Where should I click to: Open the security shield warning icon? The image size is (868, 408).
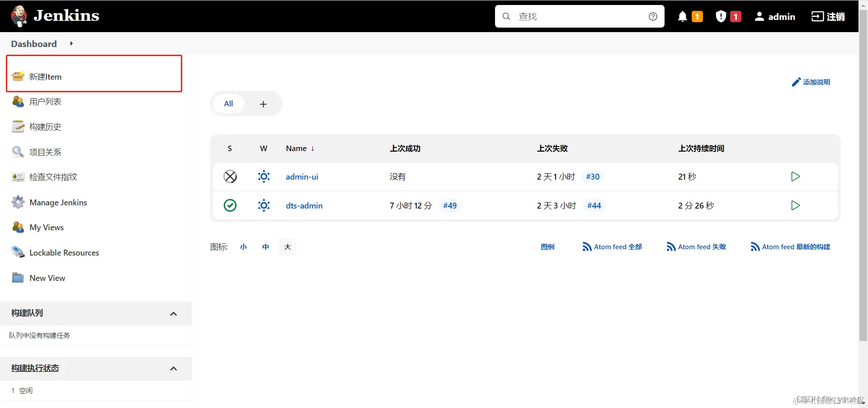(x=721, y=17)
